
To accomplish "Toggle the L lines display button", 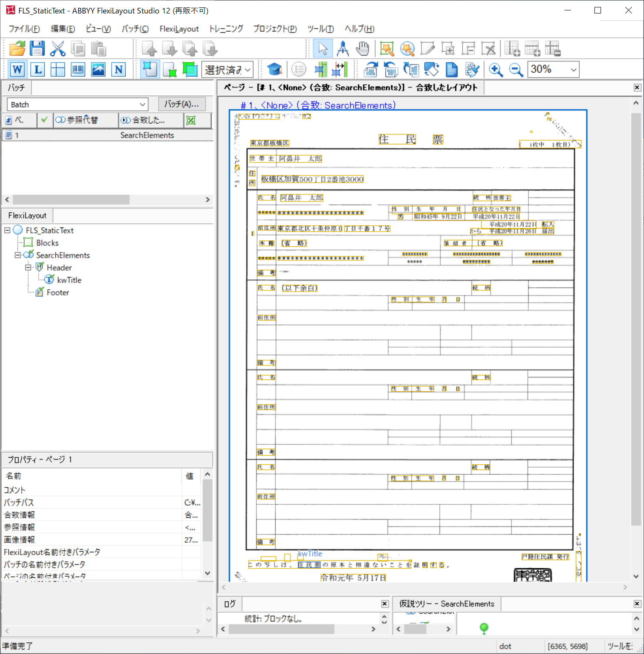I will point(37,69).
